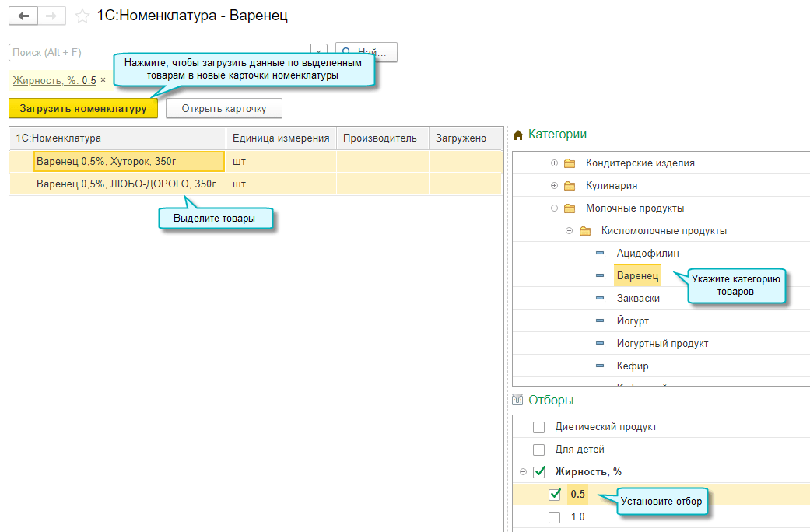Expand the Кондитерские изделия category
This screenshot has height=532, width=810.
click(x=554, y=163)
